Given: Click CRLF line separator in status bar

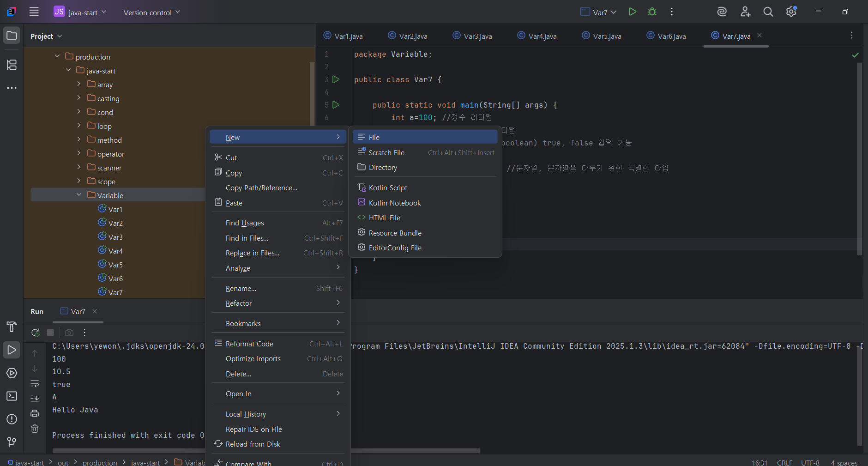Looking at the screenshot, I should [x=784, y=462].
